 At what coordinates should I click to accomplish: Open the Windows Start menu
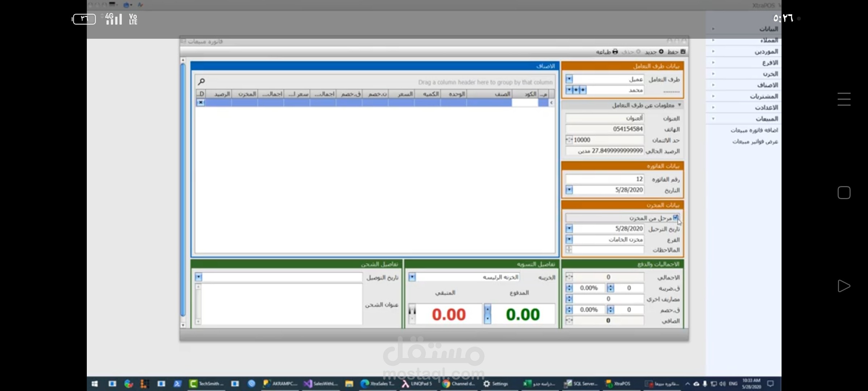click(95, 384)
